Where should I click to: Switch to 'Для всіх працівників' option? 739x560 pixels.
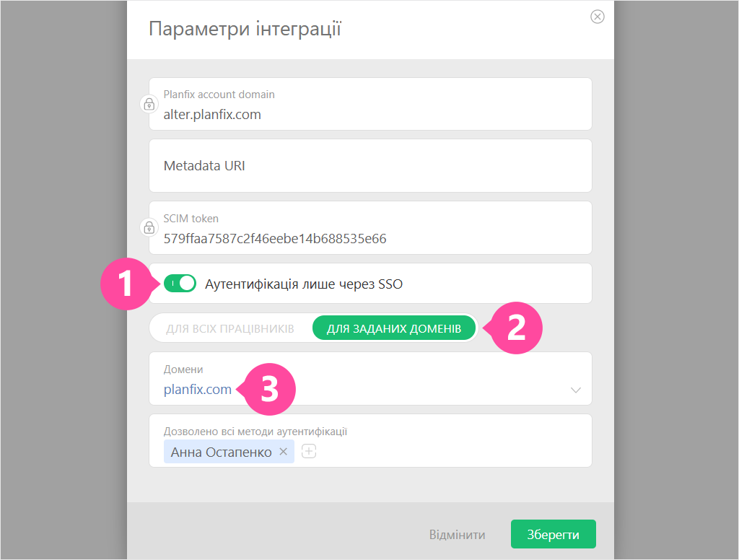[230, 328]
